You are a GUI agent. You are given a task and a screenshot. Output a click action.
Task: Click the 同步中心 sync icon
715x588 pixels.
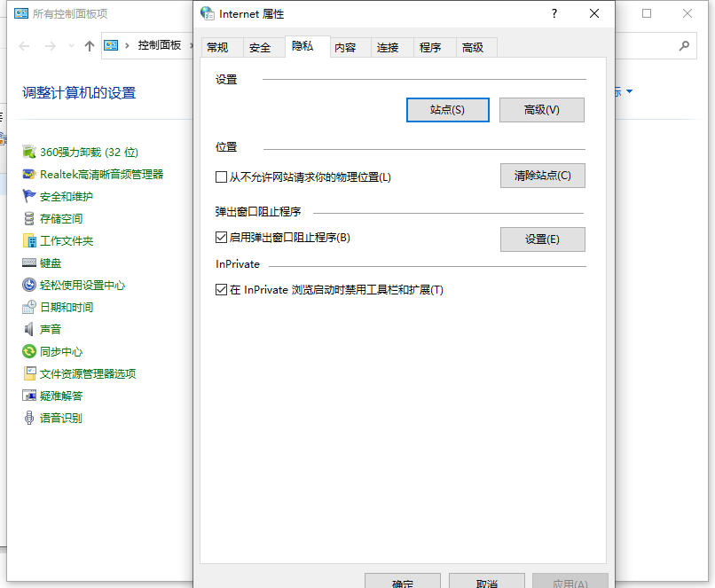(29, 352)
